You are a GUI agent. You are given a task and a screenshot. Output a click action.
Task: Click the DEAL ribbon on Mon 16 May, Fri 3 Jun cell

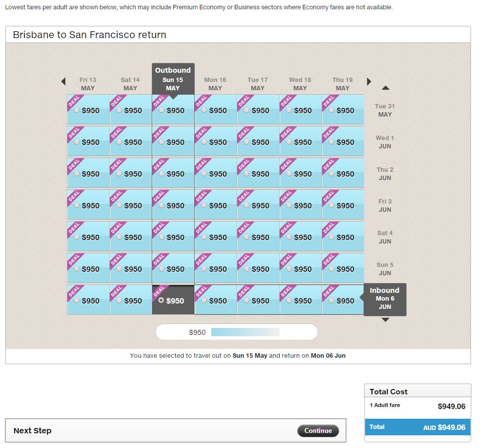[201, 196]
